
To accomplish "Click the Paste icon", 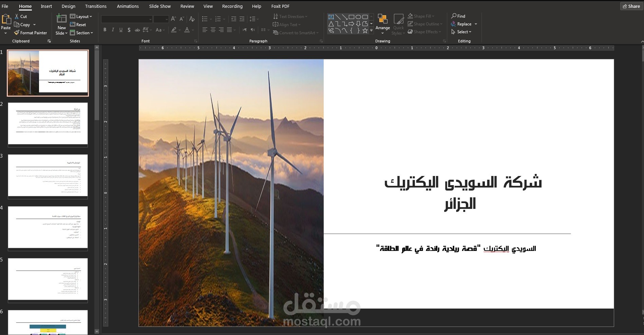I will tap(6, 20).
